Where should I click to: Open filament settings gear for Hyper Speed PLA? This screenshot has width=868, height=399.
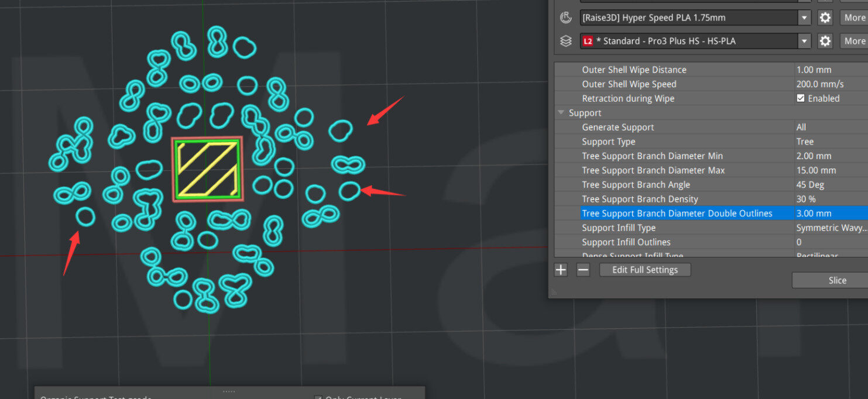(x=825, y=18)
